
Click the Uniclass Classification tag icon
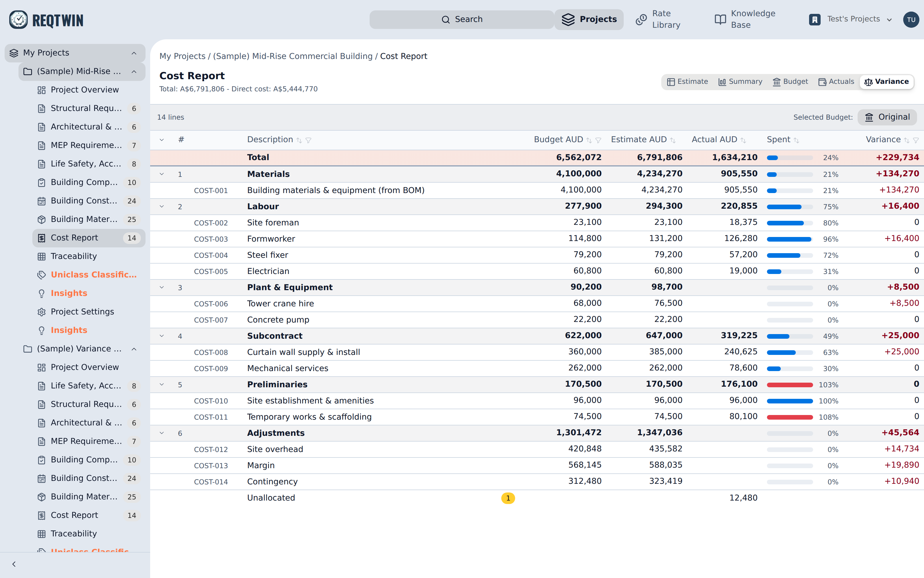(x=42, y=275)
